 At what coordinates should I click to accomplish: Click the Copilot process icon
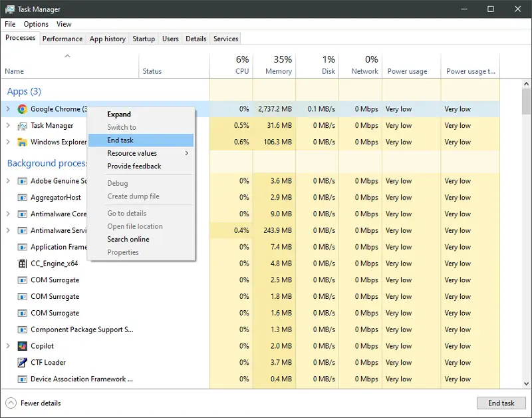coord(23,346)
